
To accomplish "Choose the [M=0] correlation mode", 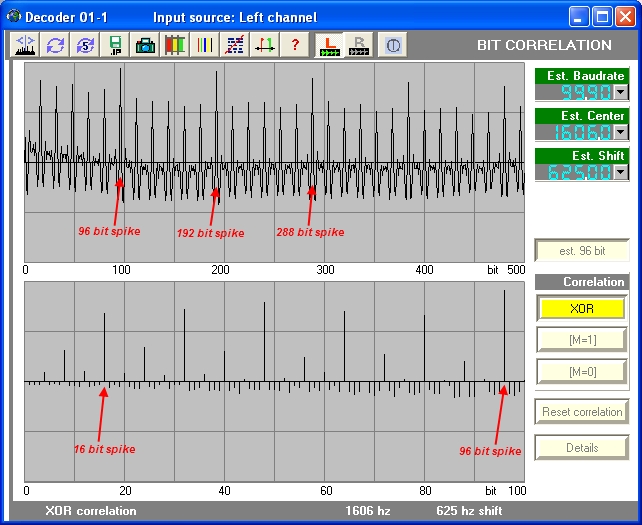I will point(581,372).
